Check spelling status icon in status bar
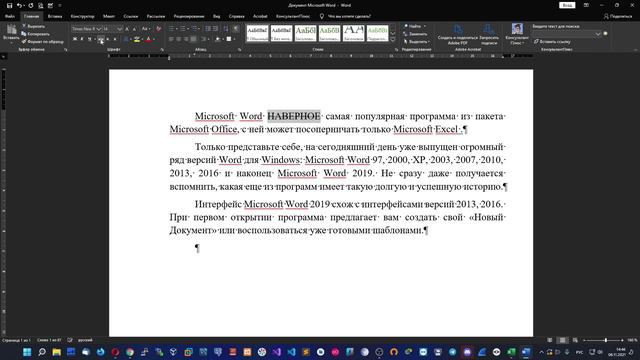 point(70,340)
